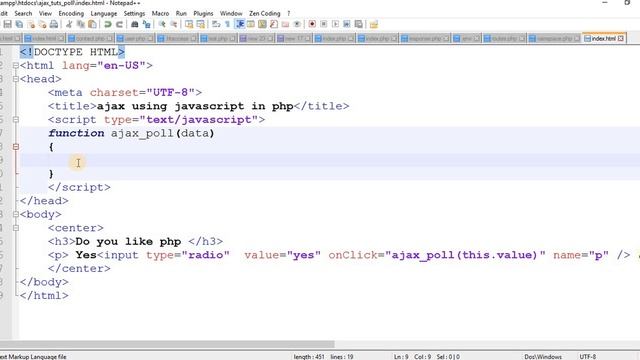640x360 pixels.
Task: Close the active index.html tab
Action: [x=621, y=38]
